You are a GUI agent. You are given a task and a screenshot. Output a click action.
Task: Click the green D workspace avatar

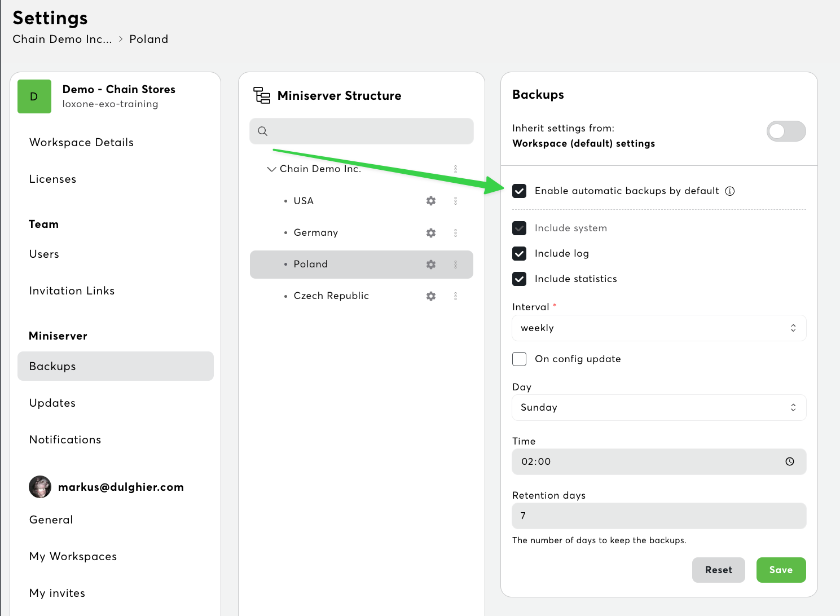click(x=34, y=96)
